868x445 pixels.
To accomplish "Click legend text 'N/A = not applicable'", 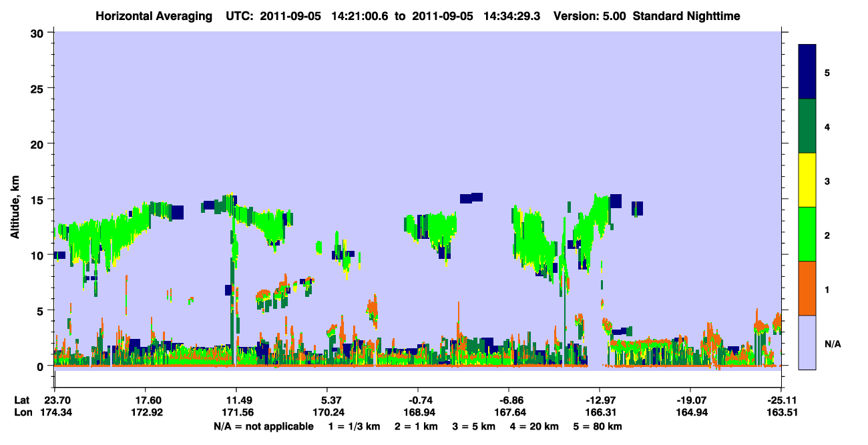I will (263, 426).
